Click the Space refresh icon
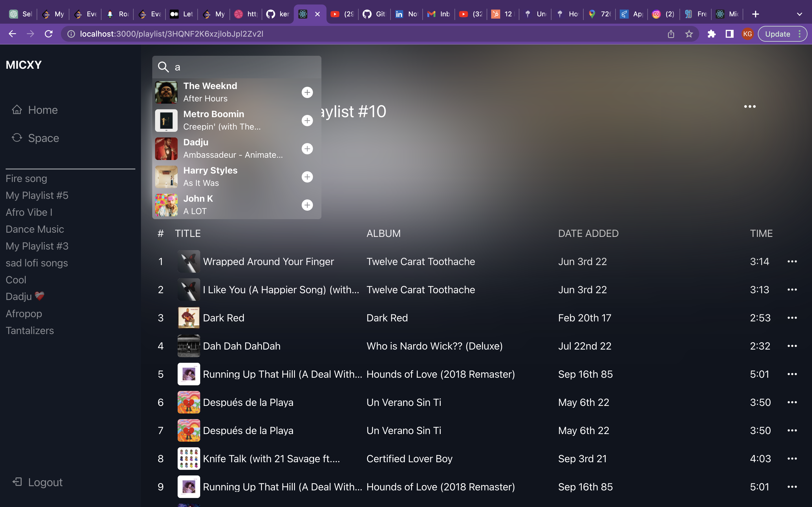This screenshot has width=812, height=507. coord(17,138)
